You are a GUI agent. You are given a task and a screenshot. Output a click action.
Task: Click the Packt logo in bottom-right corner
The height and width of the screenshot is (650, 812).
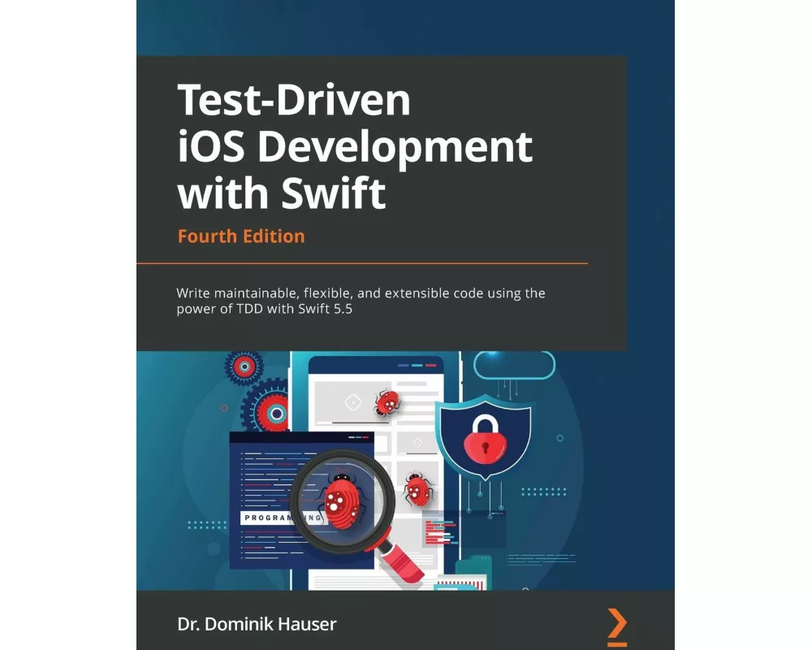pos(617,626)
